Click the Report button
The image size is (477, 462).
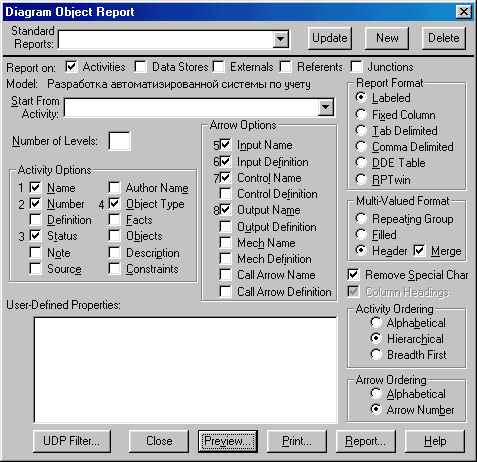[366, 441]
